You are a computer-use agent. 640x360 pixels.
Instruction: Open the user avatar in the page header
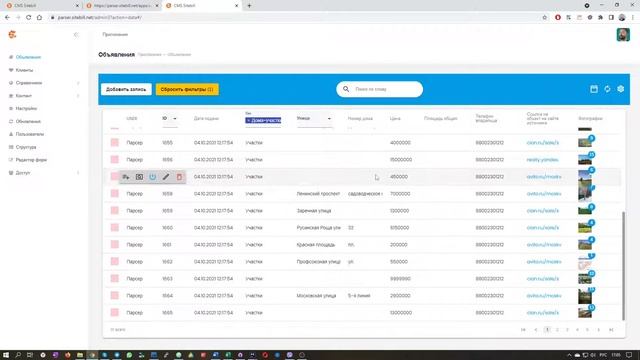623,35
